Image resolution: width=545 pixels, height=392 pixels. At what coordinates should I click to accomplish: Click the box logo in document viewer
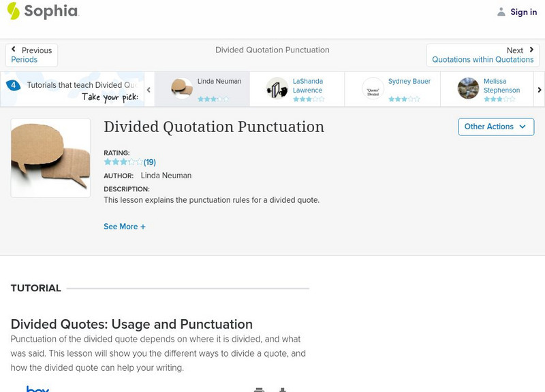(37, 389)
